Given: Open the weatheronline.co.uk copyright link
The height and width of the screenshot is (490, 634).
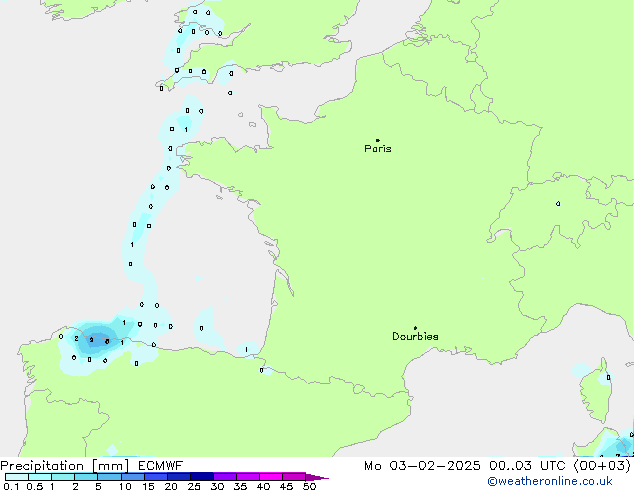Looking at the screenshot, I should point(550,481).
